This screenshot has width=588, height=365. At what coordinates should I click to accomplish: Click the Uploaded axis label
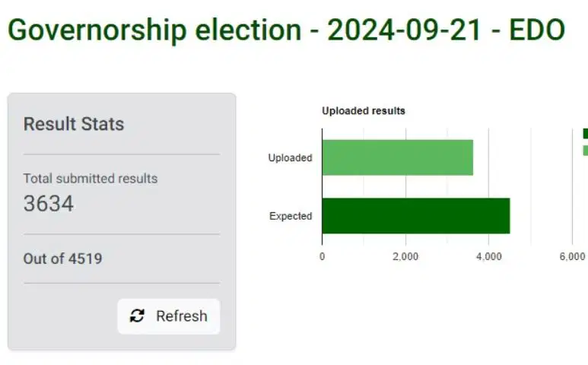pyautogui.click(x=290, y=157)
